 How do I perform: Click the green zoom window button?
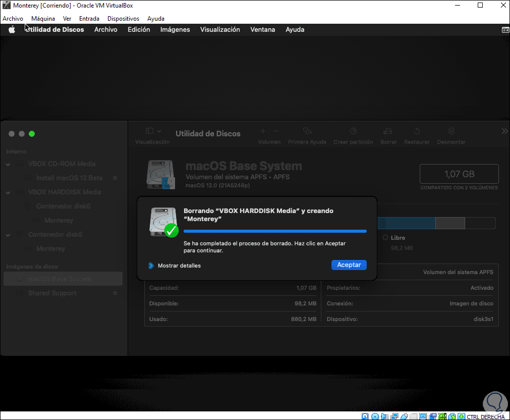32,134
